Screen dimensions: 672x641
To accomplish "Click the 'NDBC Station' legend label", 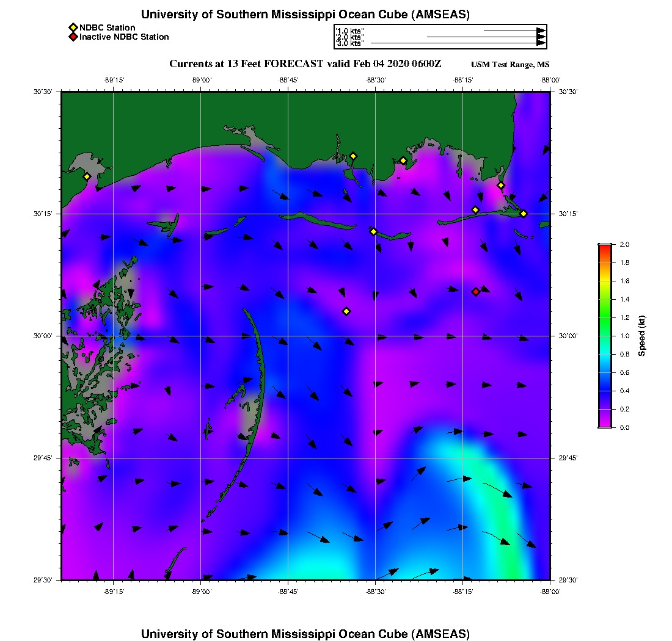I will (x=108, y=27).
